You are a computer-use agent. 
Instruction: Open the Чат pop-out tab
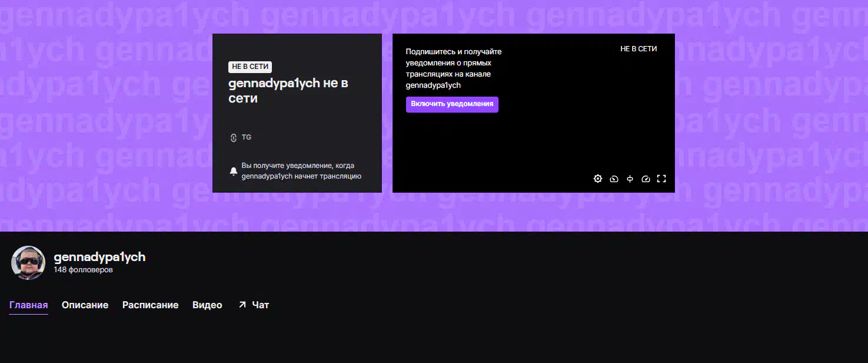click(x=253, y=305)
